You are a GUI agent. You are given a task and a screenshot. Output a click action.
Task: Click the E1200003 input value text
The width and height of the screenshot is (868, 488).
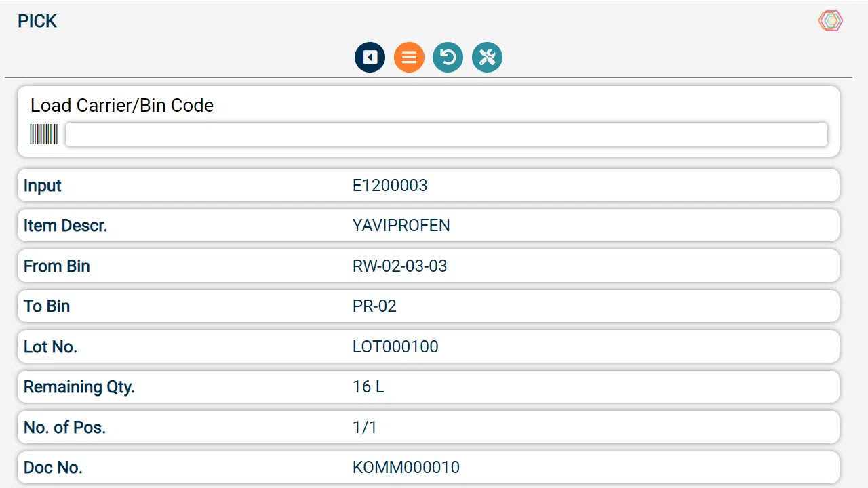coord(390,186)
